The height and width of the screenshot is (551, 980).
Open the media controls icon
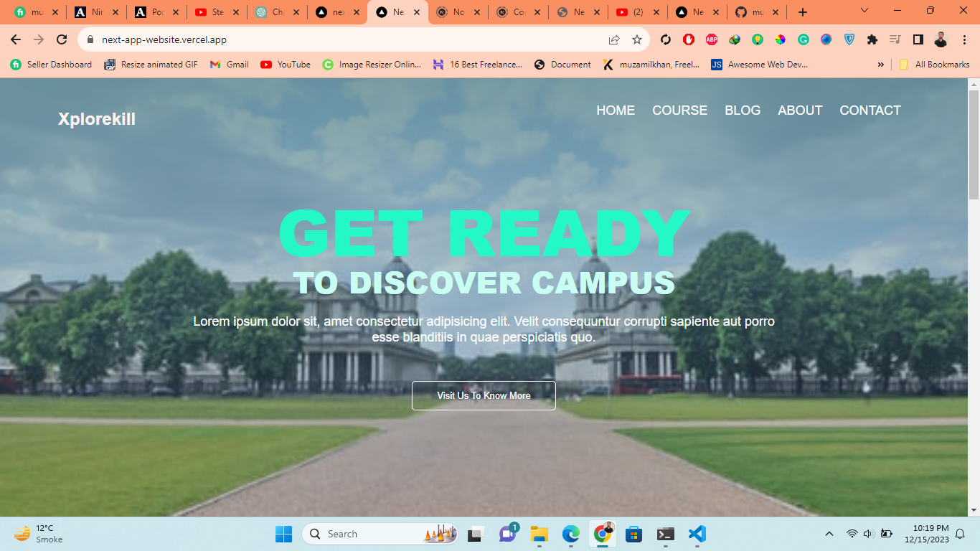[x=895, y=39]
